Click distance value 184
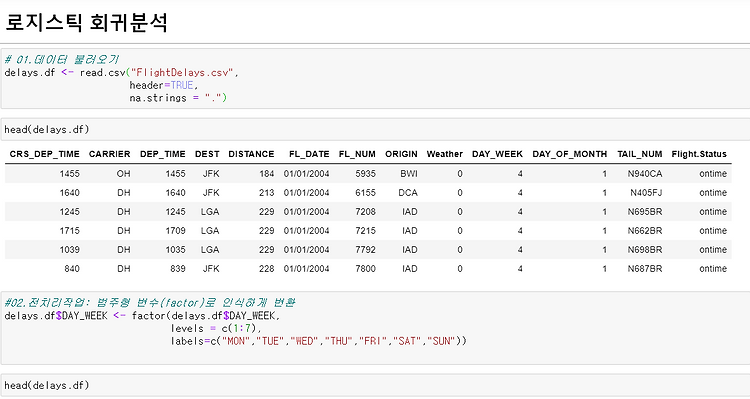Image resolution: width=750 pixels, height=399 pixels. pyautogui.click(x=266, y=174)
